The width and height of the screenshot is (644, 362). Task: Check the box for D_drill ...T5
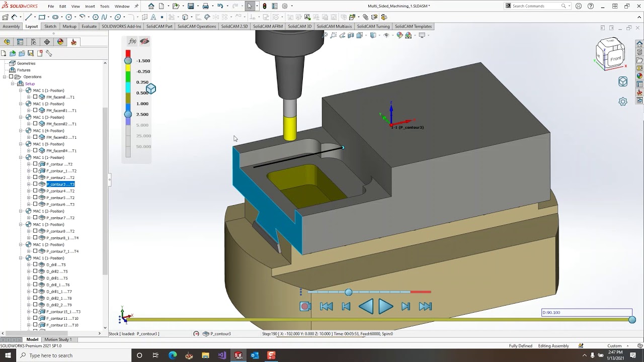point(35,264)
